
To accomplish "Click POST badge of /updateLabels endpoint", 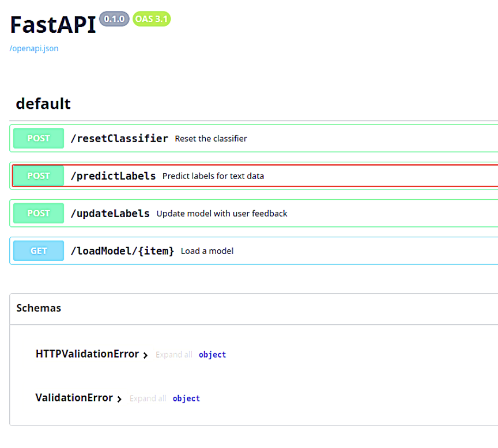I will (39, 213).
